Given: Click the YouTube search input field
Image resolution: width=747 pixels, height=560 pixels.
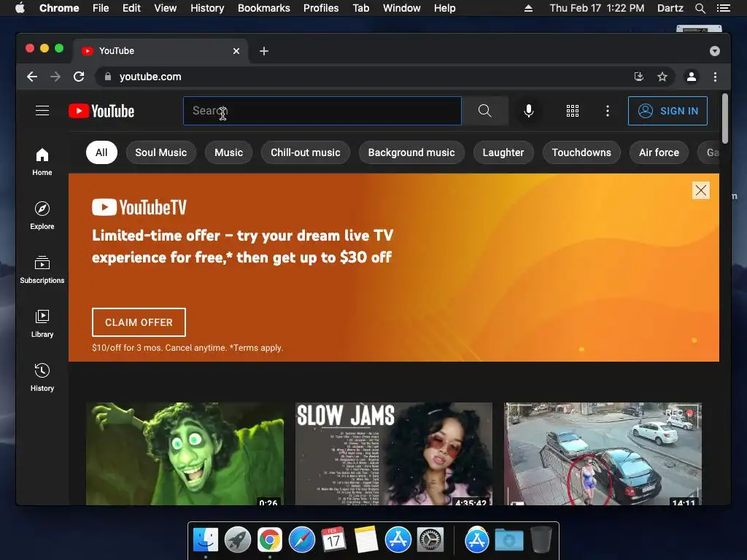Looking at the screenshot, I should click(322, 111).
